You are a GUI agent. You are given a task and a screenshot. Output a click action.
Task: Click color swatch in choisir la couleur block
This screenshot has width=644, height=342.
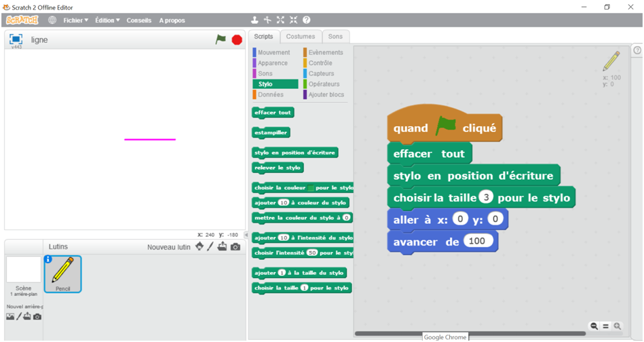310,187
